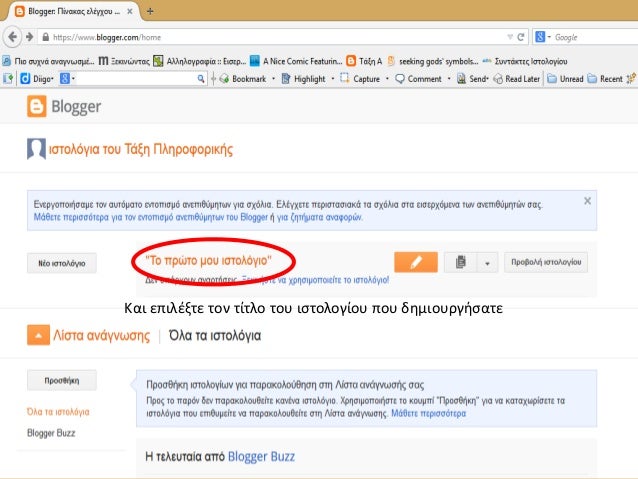
Task: Click the Λίστα ανάγνωσης heading
Action: coord(101,335)
